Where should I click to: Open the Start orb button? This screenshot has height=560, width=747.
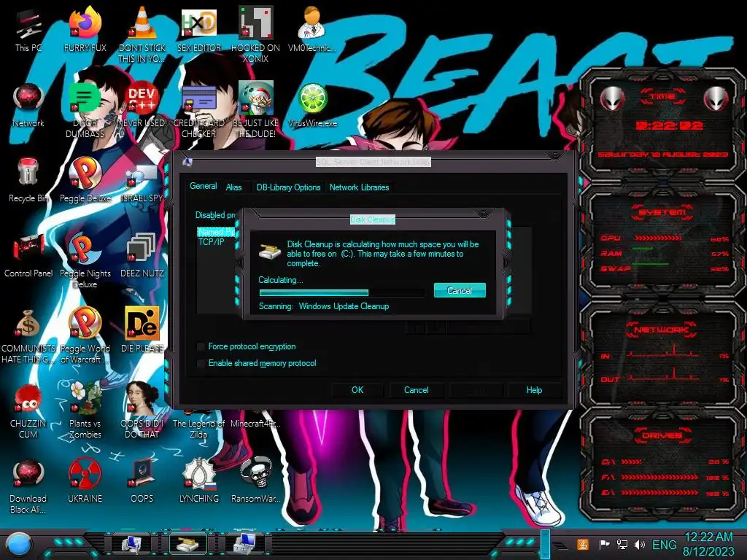19,544
